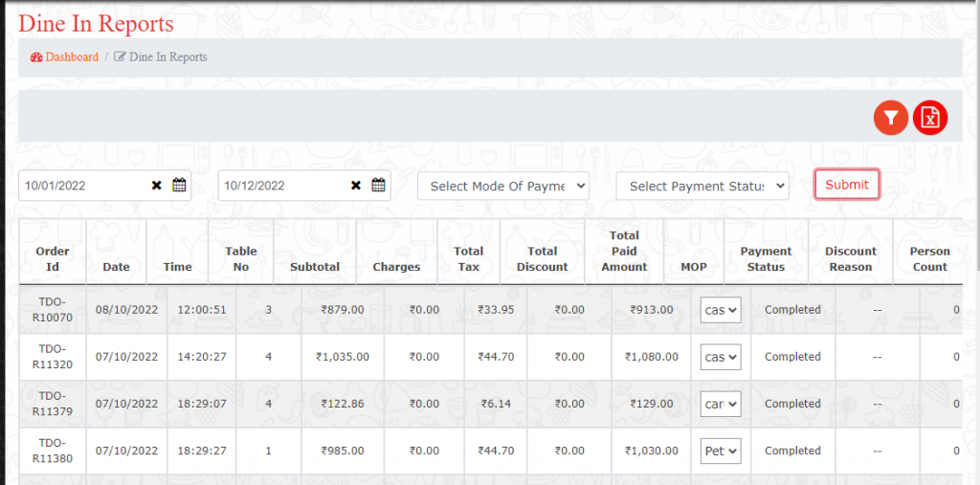This screenshot has width=980, height=485.
Task: Clear the end date 10/12/2022
Action: point(356,186)
